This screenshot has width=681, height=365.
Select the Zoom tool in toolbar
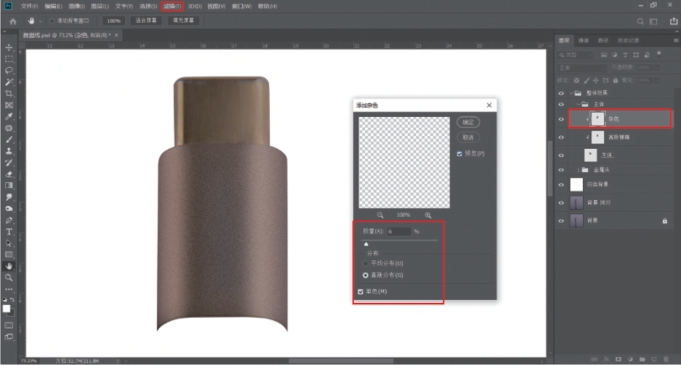coord(9,278)
